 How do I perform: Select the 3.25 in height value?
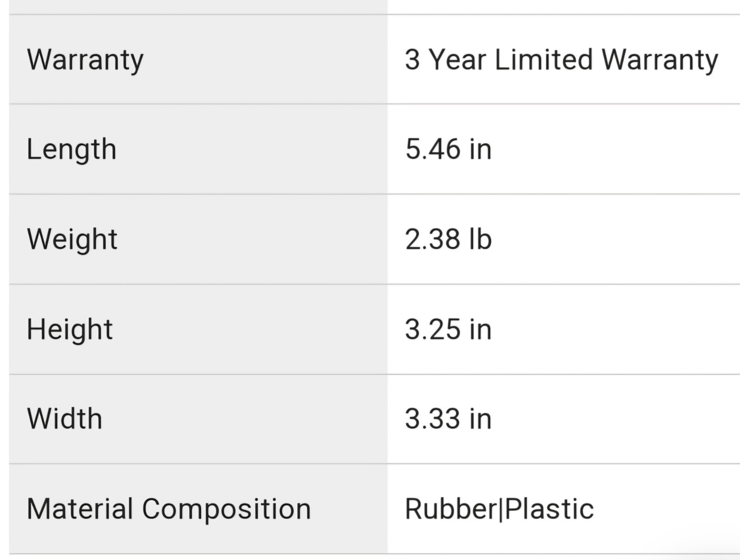[x=448, y=329]
